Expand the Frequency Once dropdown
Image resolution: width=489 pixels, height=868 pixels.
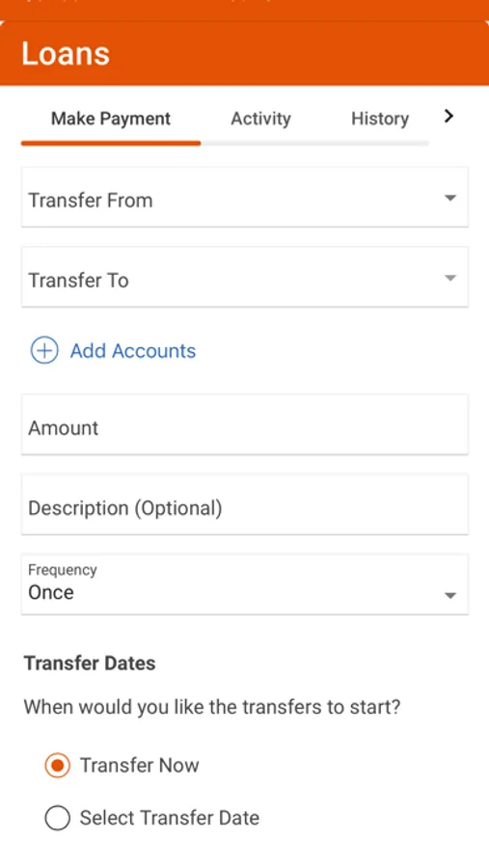245,584
